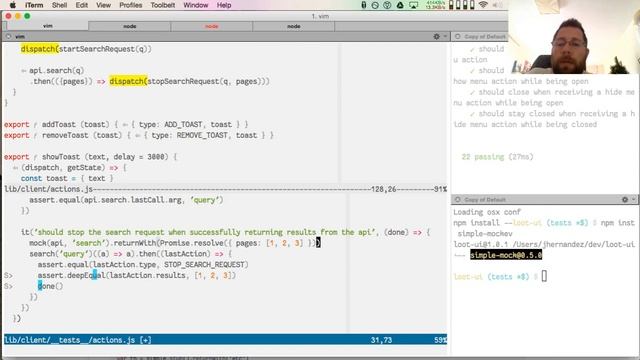Click the webcam video thumbnail
This screenshot has height=360, width=640.
(574, 37)
